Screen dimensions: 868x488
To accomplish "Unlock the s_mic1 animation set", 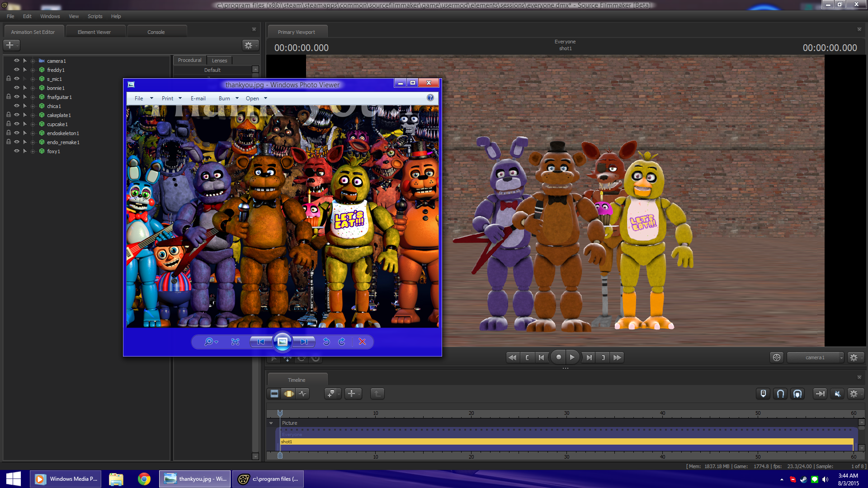I will [8, 79].
